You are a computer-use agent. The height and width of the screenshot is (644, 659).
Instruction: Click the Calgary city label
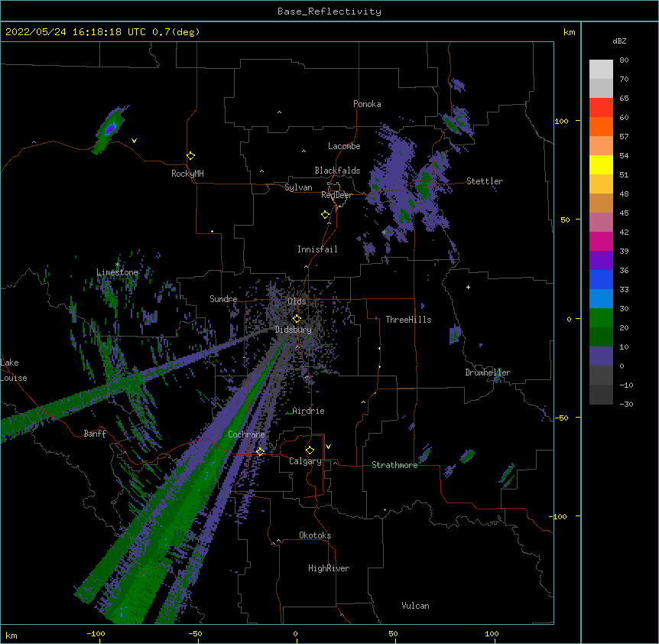[305, 461]
